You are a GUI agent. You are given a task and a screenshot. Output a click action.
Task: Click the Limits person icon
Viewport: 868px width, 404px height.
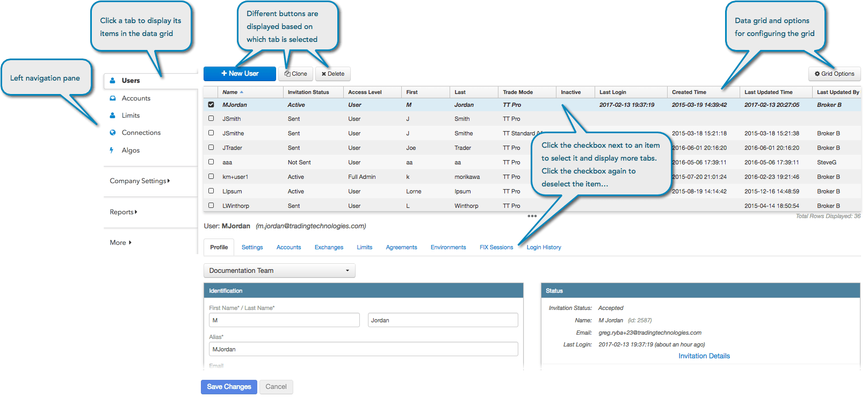pyautogui.click(x=113, y=116)
